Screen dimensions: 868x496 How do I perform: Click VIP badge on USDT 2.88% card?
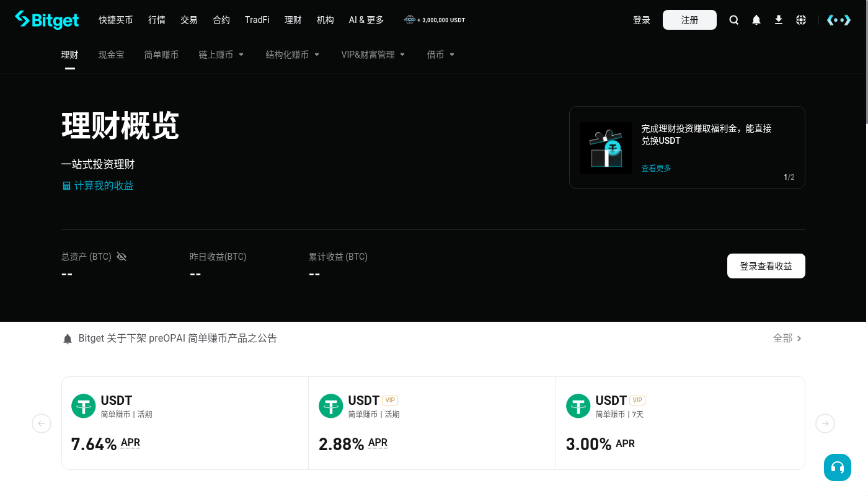coord(390,401)
